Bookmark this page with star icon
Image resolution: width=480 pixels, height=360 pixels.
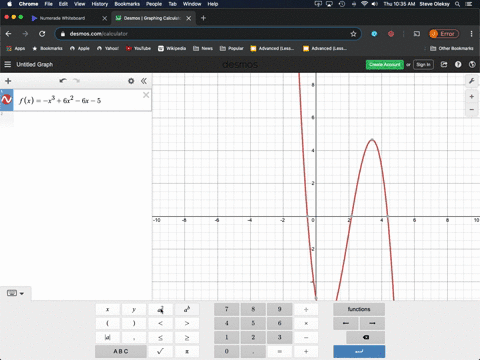tap(353, 34)
